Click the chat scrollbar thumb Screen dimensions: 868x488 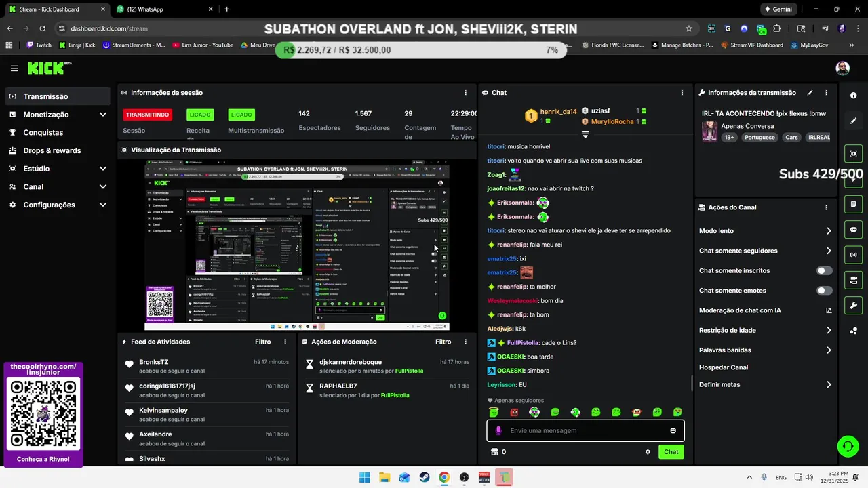click(692, 383)
